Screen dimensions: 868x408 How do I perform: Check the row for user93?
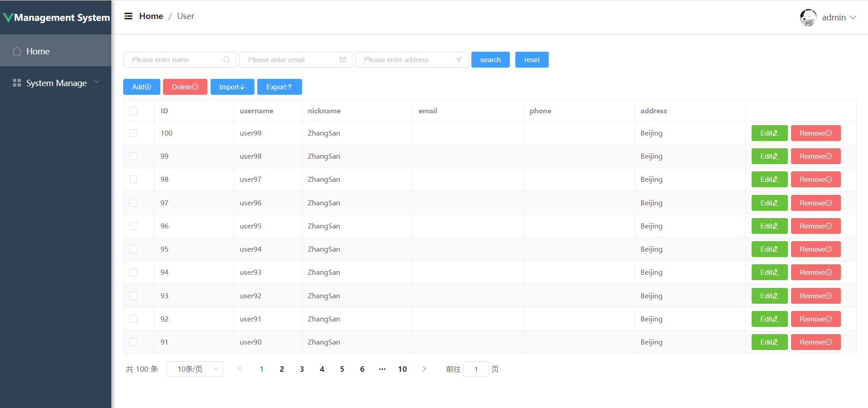pyautogui.click(x=133, y=272)
